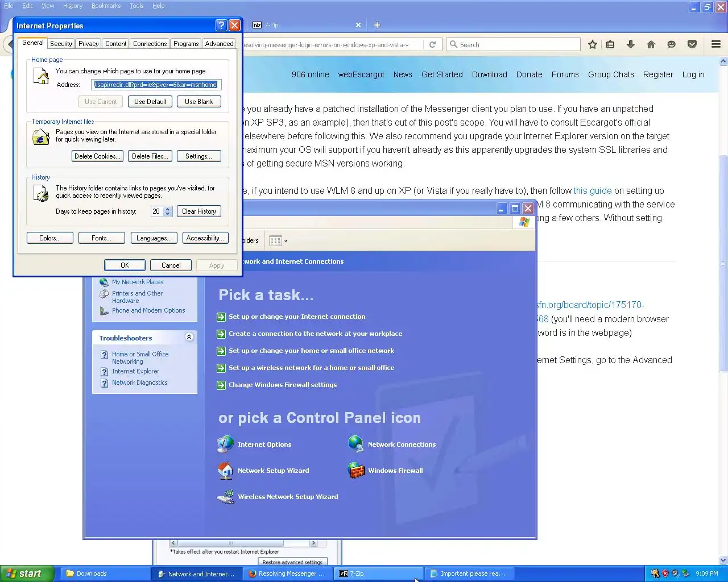
Task: Switch to Downloads taskbar item
Action: point(105,573)
